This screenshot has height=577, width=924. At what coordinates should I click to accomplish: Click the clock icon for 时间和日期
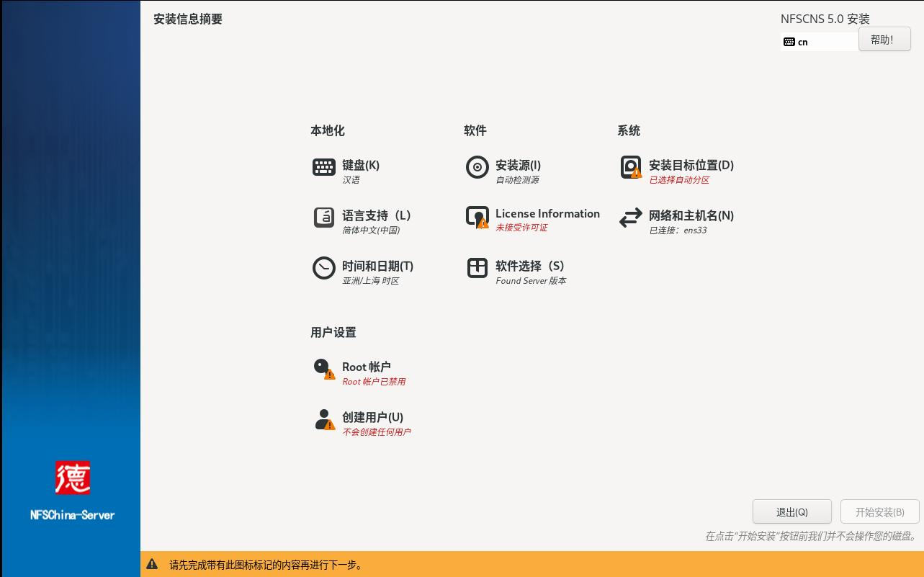coord(323,268)
